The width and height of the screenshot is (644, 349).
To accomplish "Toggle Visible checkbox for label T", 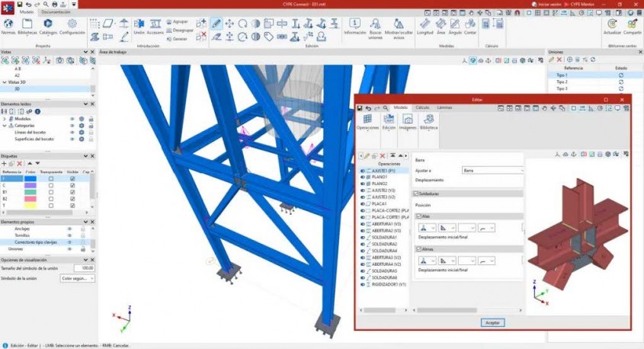I will 72,206.
